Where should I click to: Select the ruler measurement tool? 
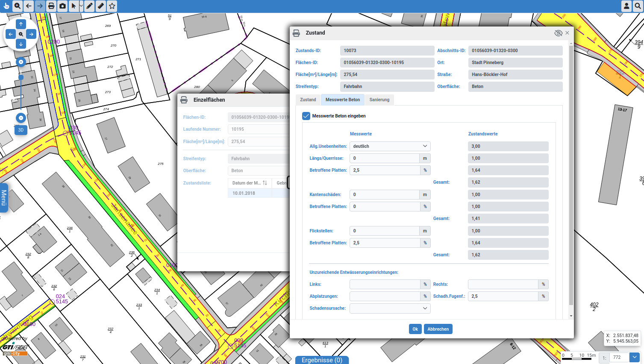(x=100, y=6)
